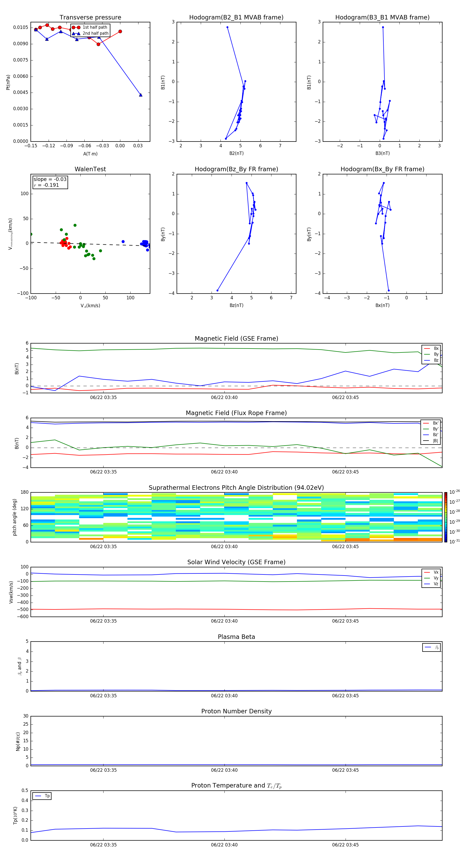Click the 'Vy' legend entry in velocity panel
Image resolution: width=473 pixels, height=868 pixels.
click(431, 578)
